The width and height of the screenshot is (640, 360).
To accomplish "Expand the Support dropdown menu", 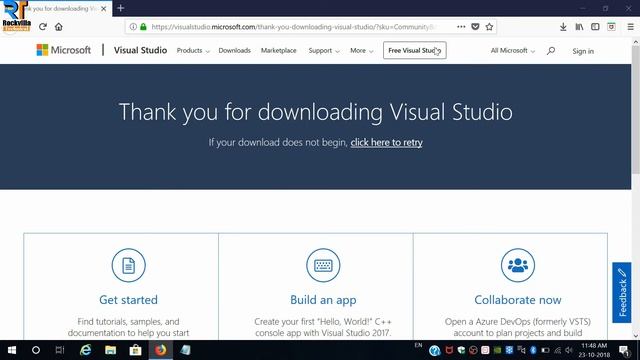I will tap(324, 51).
